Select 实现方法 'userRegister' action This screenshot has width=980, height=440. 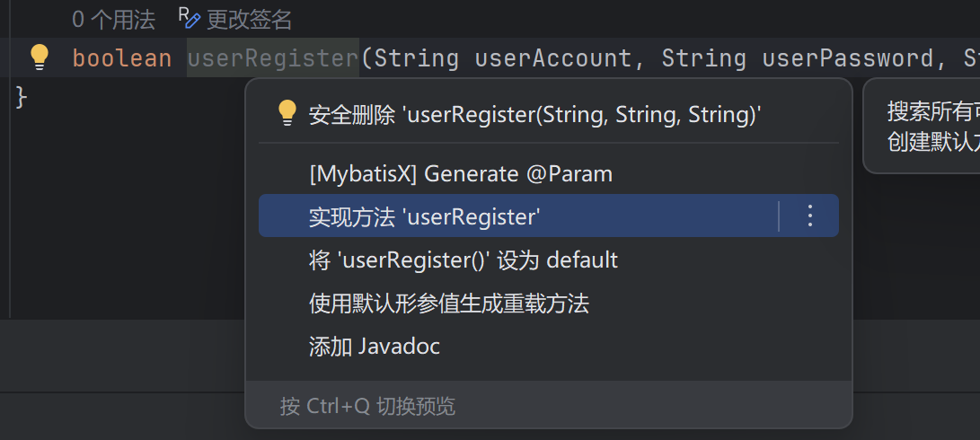tap(424, 216)
